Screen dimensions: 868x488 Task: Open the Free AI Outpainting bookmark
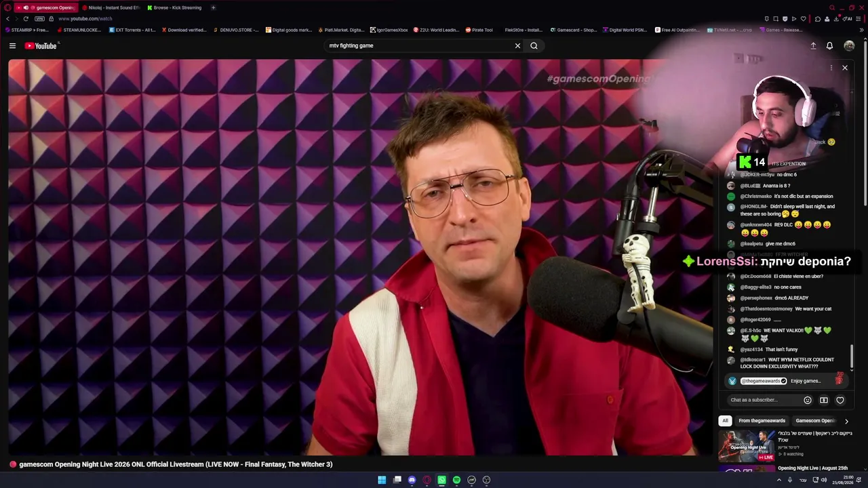[x=677, y=30]
